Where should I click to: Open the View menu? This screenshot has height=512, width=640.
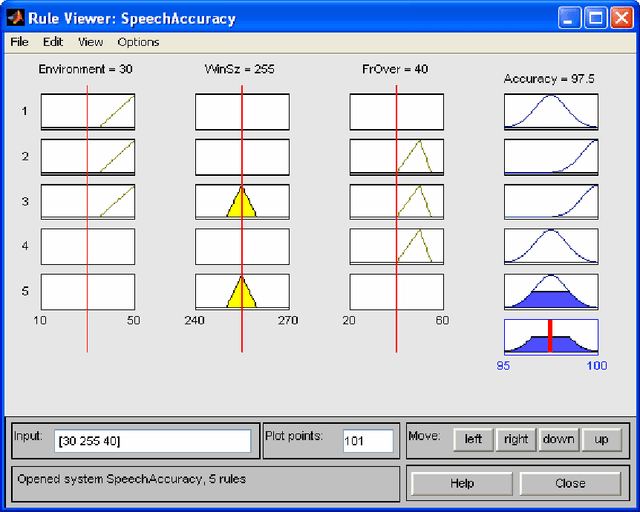pos(91,42)
